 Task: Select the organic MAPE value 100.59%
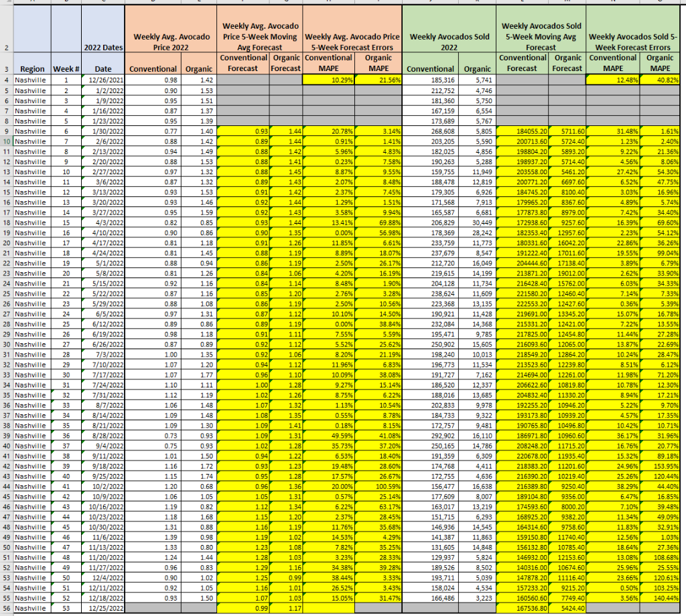pyautogui.click(x=379, y=487)
